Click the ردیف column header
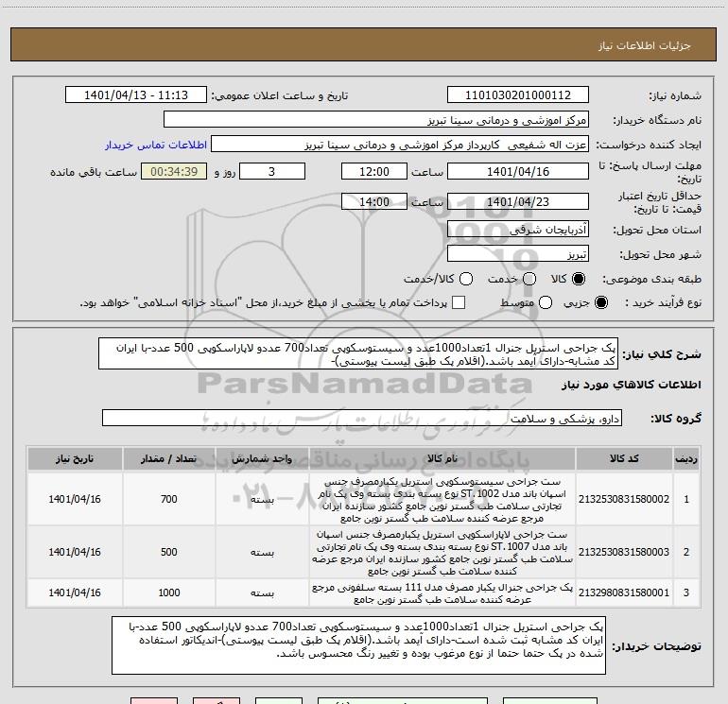 tap(686, 458)
